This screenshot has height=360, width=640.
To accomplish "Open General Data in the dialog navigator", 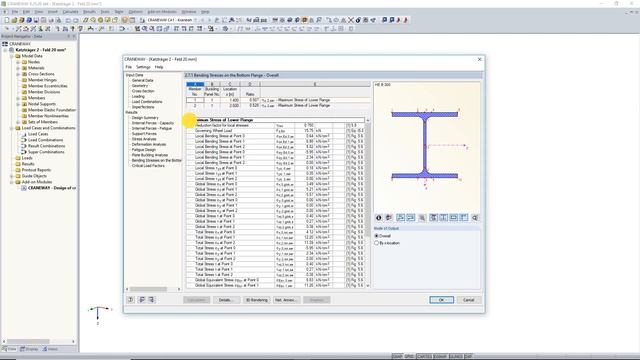I will [142, 80].
